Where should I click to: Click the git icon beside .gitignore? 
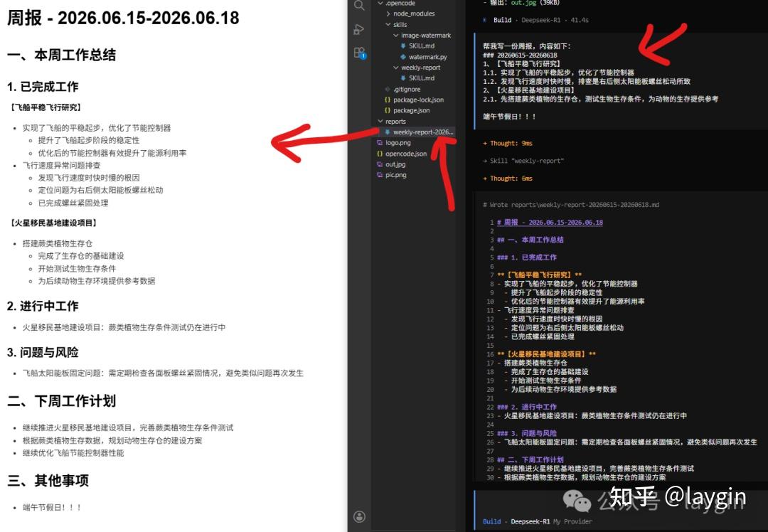pos(388,89)
